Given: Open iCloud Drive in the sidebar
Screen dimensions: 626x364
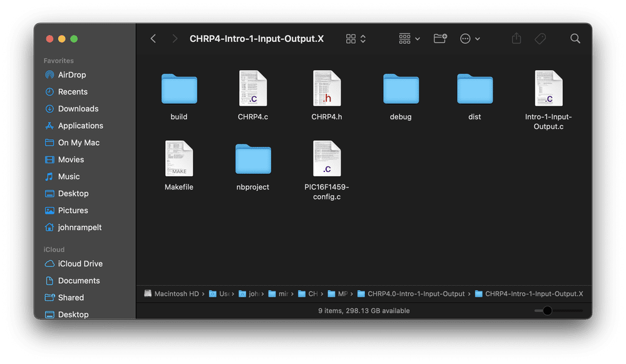Looking at the screenshot, I should click(x=78, y=263).
